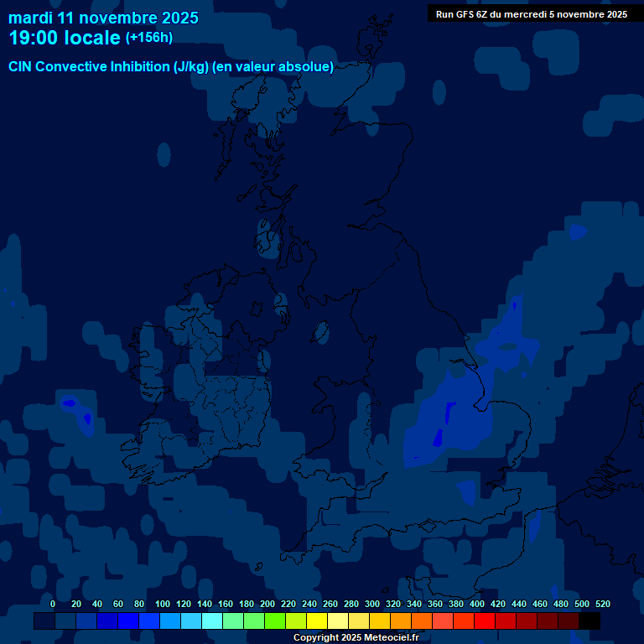Click the Copyright 2025 Meteociel.fr text
Image resolution: width=644 pixels, height=644 pixels.
pos(356,637)
